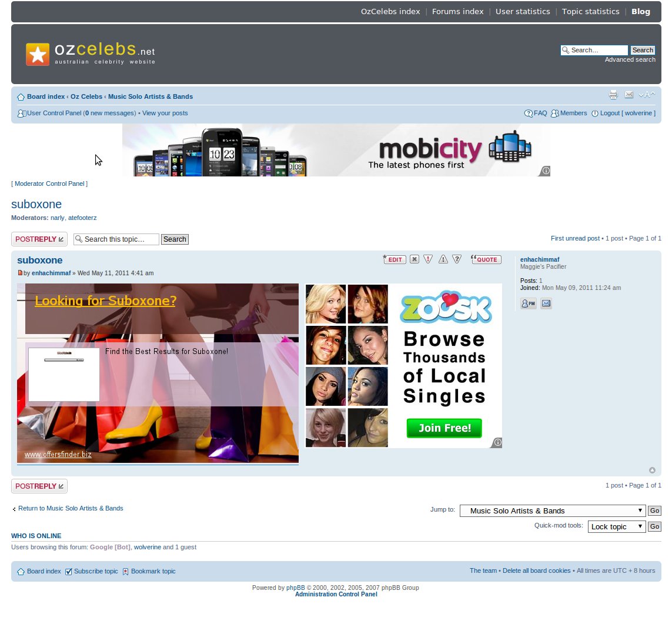Image resolution: width=672 pixels, height=624 pixels.
Task: Click the warn user triangle icon
Action: tap(443, 259)
